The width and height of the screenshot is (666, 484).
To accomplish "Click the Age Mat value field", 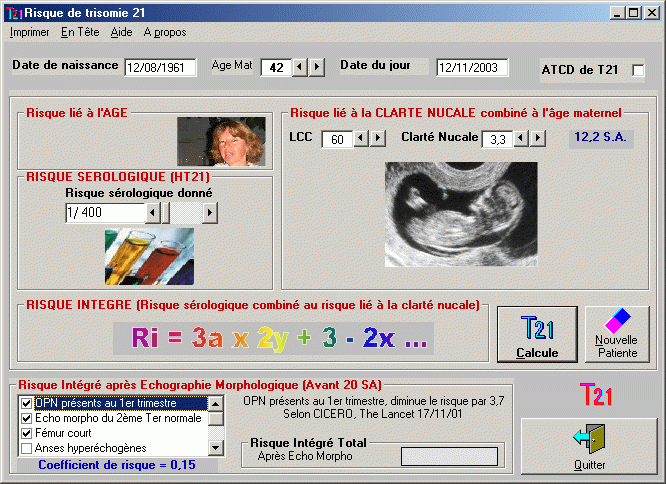I will coord(276,68).
